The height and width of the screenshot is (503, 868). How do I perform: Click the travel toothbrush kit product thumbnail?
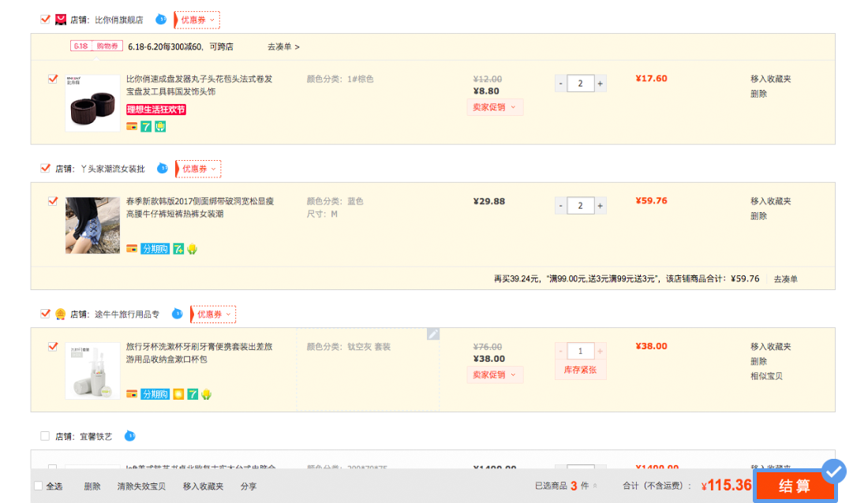tap(92, 370)
